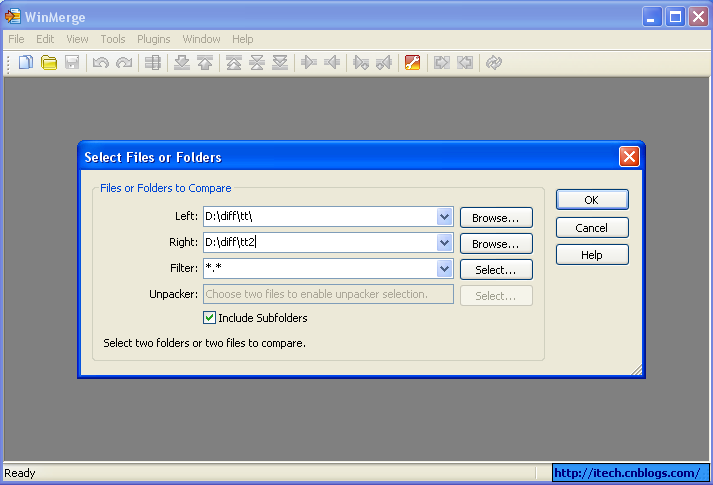
Task: Open files with the yellow folder icon
Action: pyautogui.click(x=49, y=62)
